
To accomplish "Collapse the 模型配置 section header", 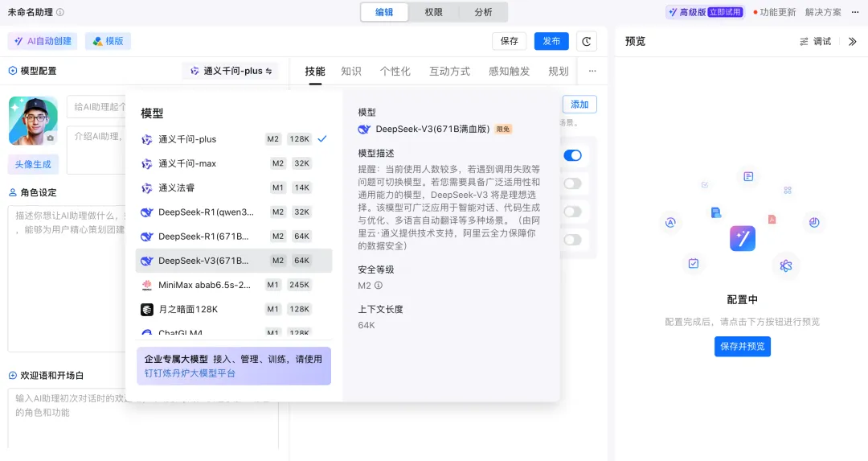I will pos(13,71).
